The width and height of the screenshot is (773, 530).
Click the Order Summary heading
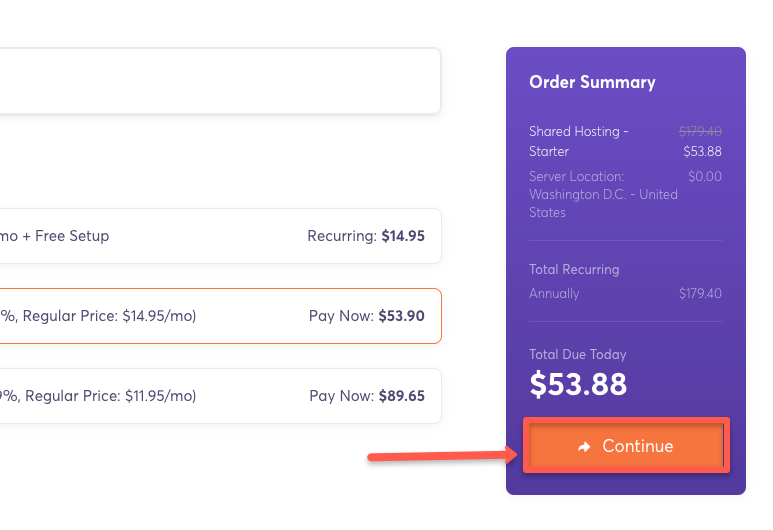coord(592,82)
